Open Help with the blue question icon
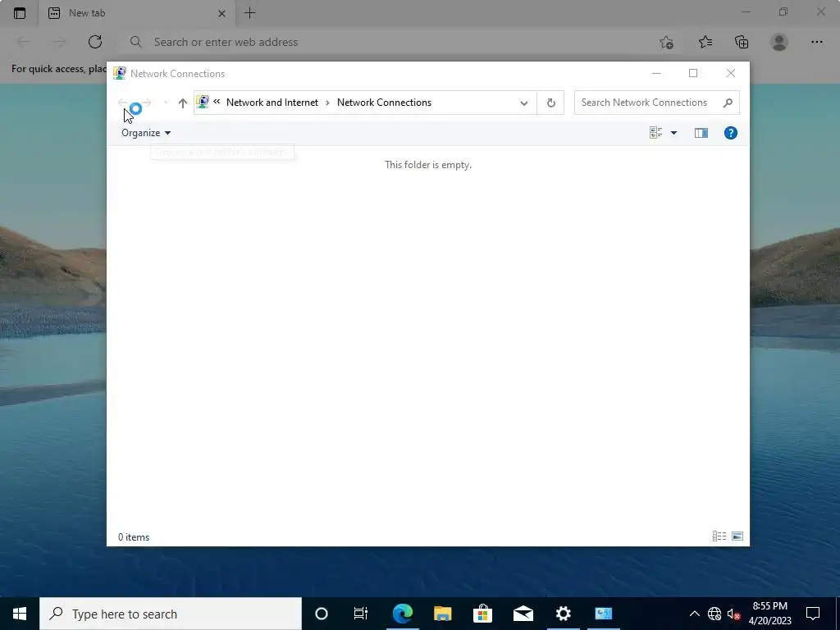840x630 pixels. click(731, 133)
